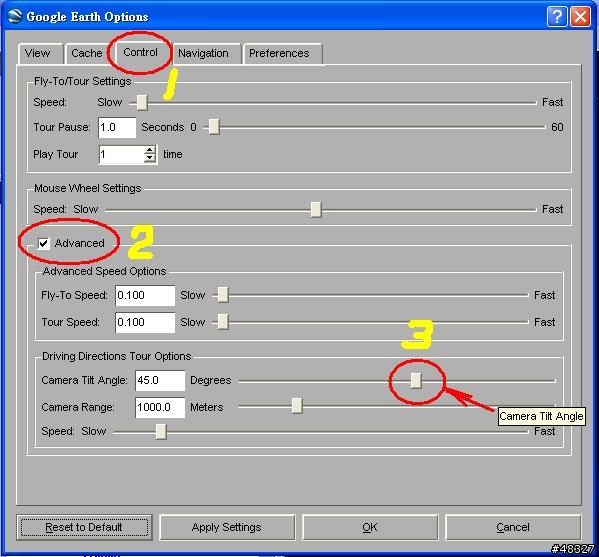This screenshot has width=599, height=557.
Task: Click the Camera Range meters field
Action: click(x=160, y=408)
